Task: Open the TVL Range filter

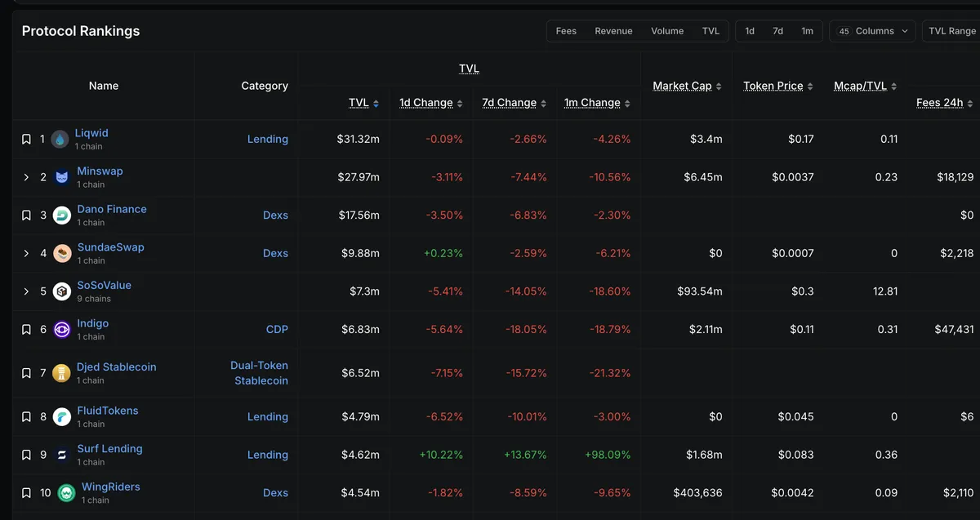Action: click(951, 31)
